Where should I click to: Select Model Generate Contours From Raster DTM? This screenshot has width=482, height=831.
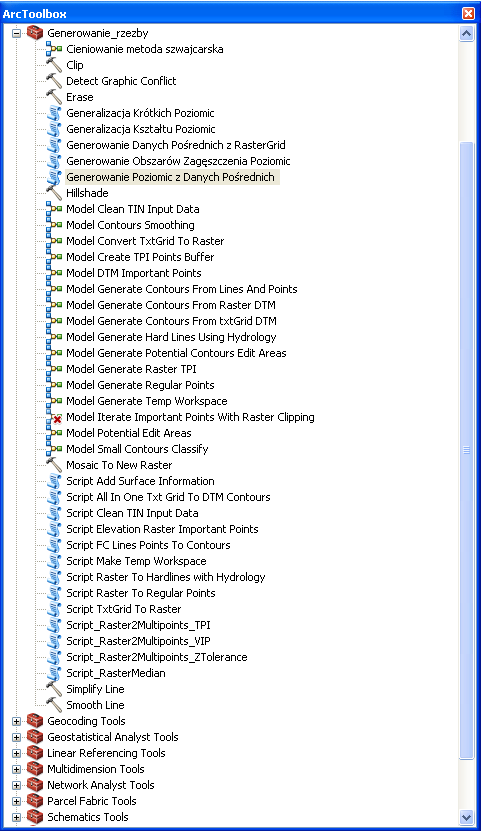(171, 305)
